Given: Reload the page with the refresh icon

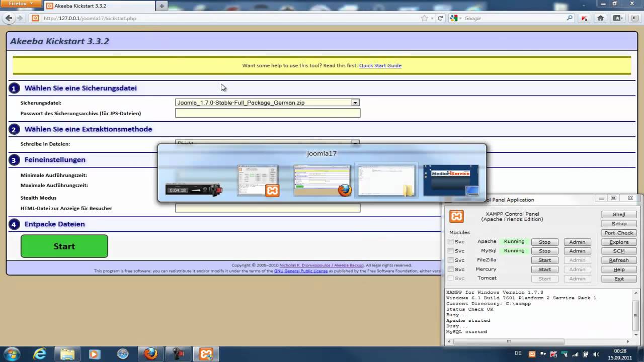Looking at the screenshot, I should click(440, 18).
